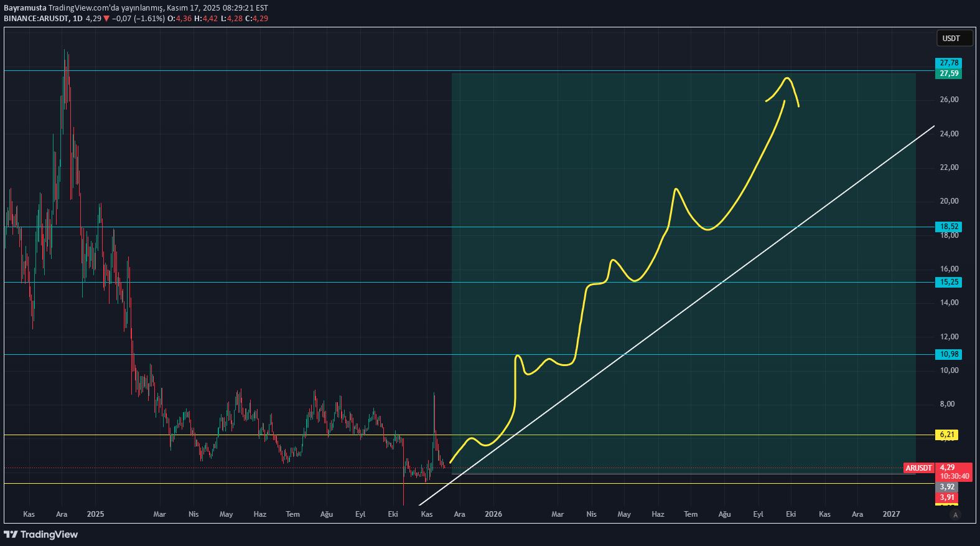Click the Bayramusta author name
This screenshot has width=980, height=546.
pos(25,8)
